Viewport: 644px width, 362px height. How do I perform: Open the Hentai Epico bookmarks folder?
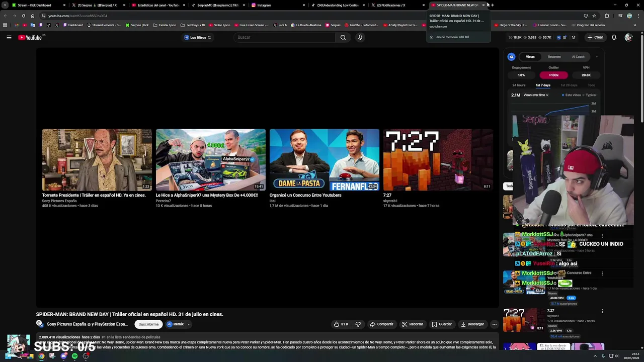point(165,25)
